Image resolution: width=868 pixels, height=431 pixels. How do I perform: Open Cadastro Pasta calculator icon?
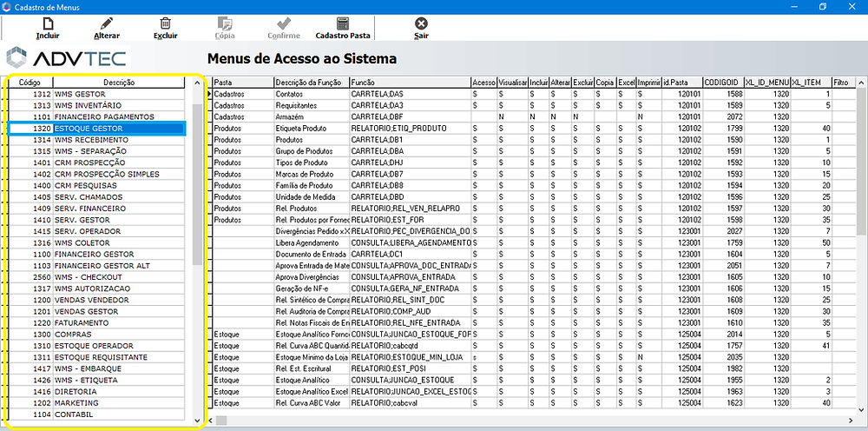(x=343, y=23)
